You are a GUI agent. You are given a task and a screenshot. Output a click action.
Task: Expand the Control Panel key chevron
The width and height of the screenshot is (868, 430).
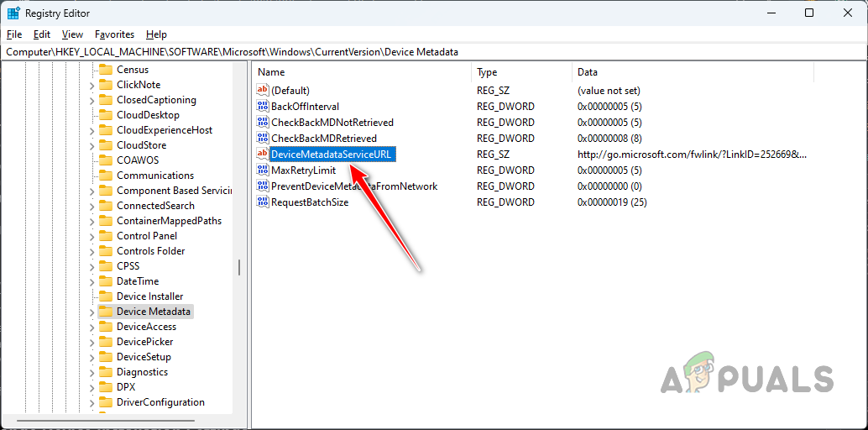92,237
